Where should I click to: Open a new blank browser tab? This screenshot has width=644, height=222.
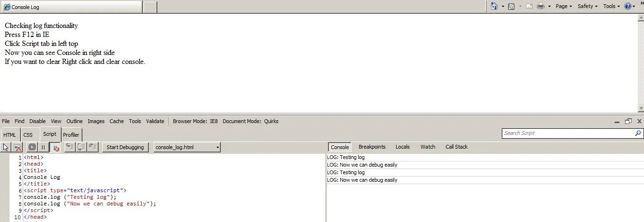click(150, 7)
